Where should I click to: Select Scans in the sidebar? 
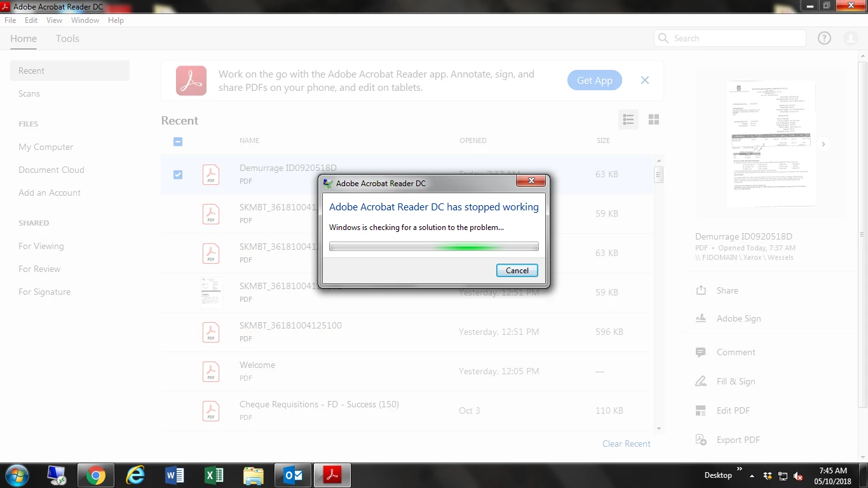[x=29, y=93]
